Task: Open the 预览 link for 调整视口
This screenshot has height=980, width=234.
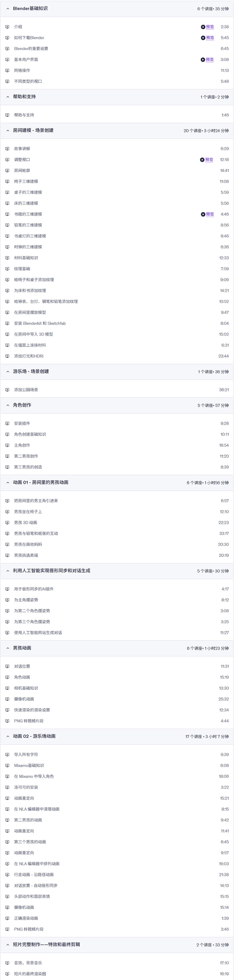Action: [x=209, y=160]
